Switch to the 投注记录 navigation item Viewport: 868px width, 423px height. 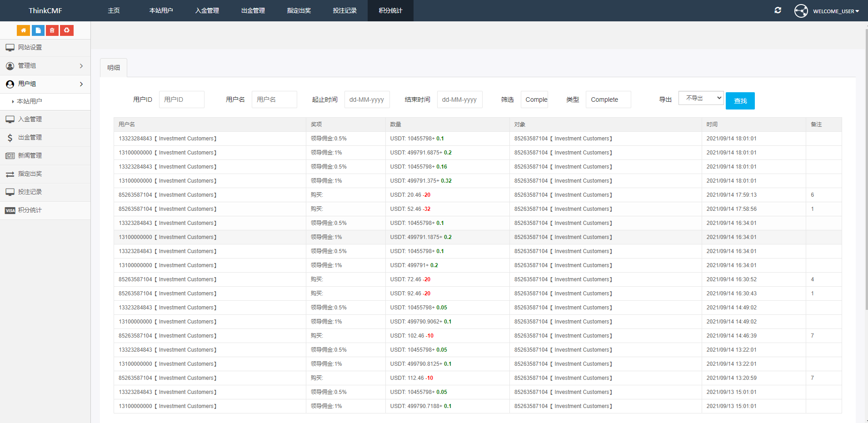345,10
